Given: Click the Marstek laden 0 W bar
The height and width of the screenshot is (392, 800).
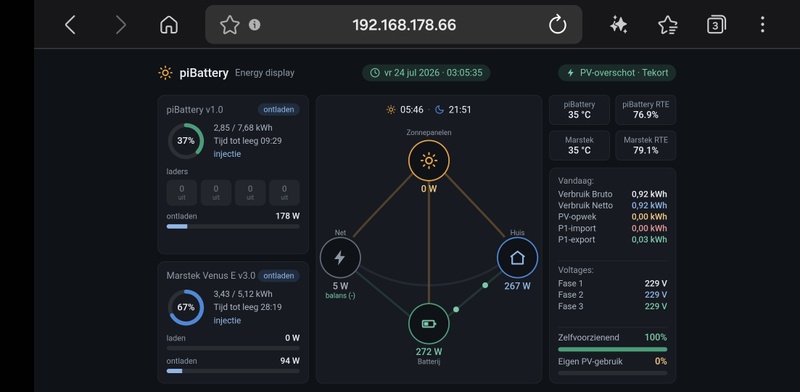Looking at the screenshot, I should 233,348.
